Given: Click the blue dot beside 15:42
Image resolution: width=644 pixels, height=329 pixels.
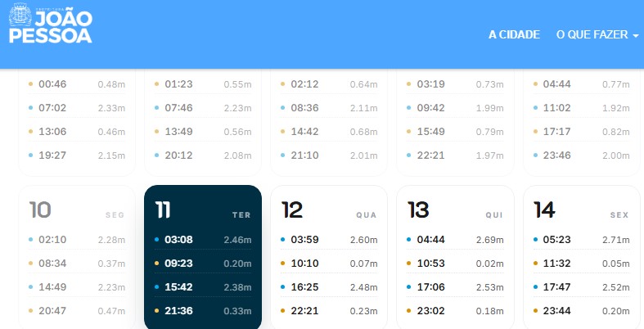Looking at the screenshot, I should coord(156,287).
